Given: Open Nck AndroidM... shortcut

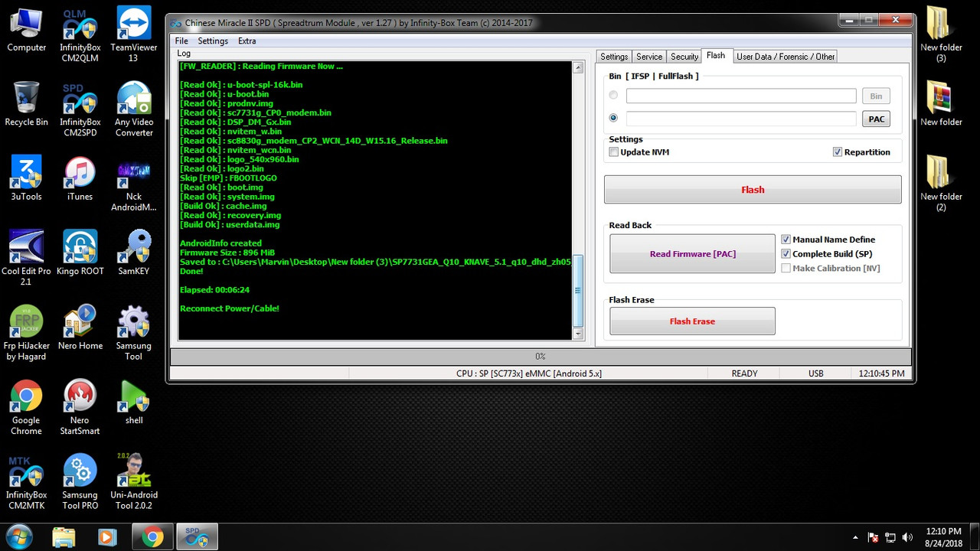Looking at the screenshot, I should tap(134, 184).
